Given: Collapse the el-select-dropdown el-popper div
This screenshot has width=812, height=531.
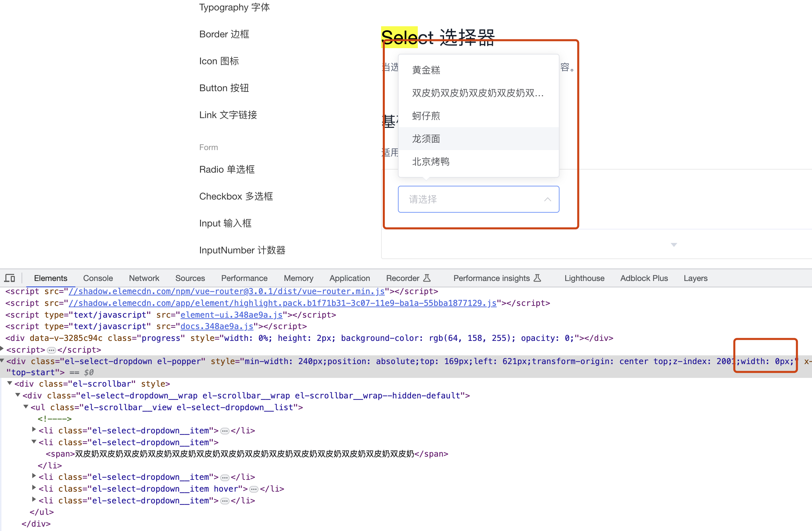Looking at the screenshot, I should coord(2,360).
